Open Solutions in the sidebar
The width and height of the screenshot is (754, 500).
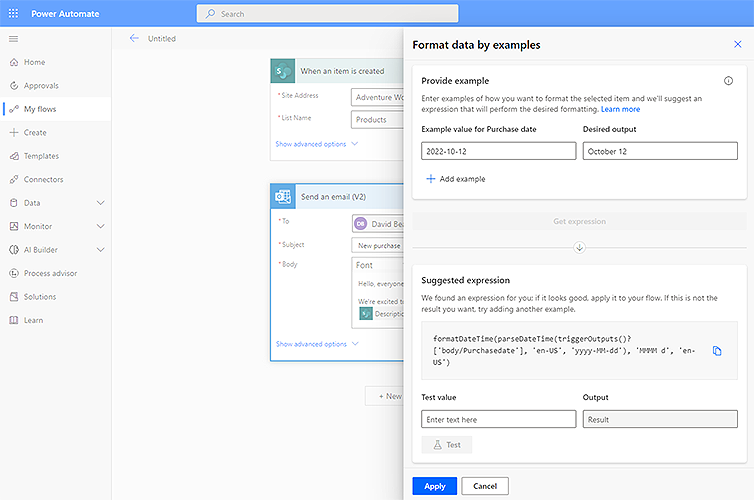pyautogui.click(x=55, y=297)
